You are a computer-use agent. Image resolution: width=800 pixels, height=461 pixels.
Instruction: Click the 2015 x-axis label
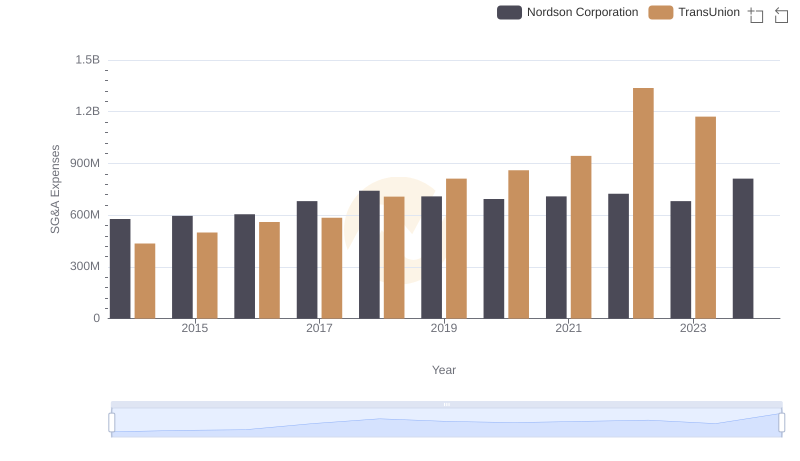pos(194,328)
